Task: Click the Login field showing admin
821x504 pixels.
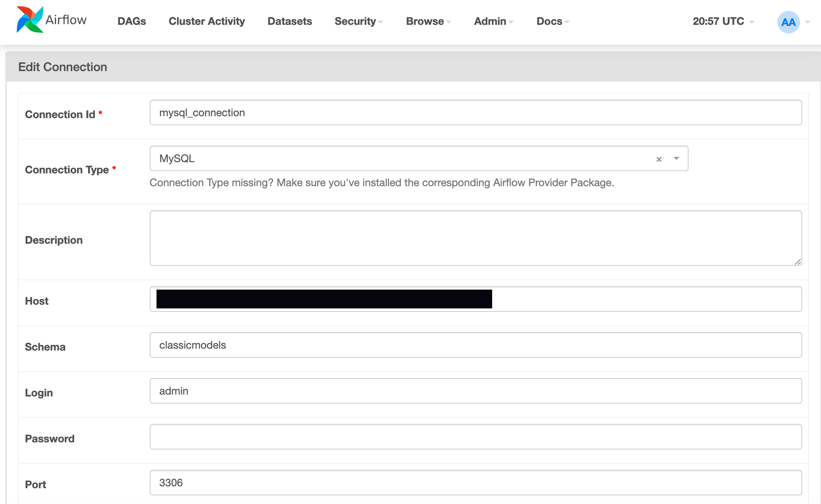Action: [475, 391]
